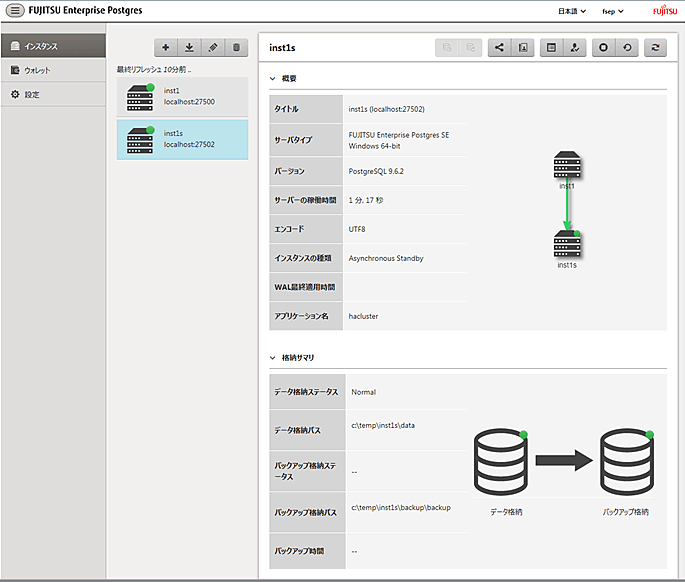
Task: Click the stop instance icon
Action: (x=603, y=47)
